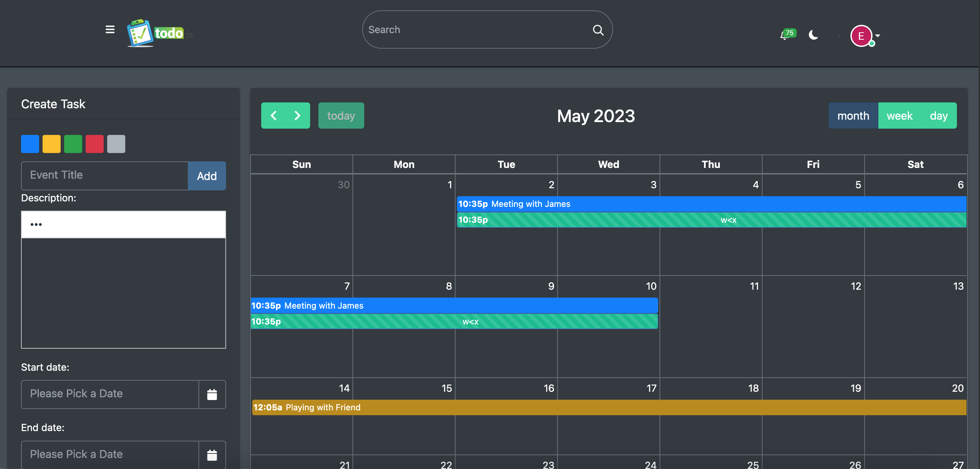Open the hamburger sidebar menu

click(110, 30)
